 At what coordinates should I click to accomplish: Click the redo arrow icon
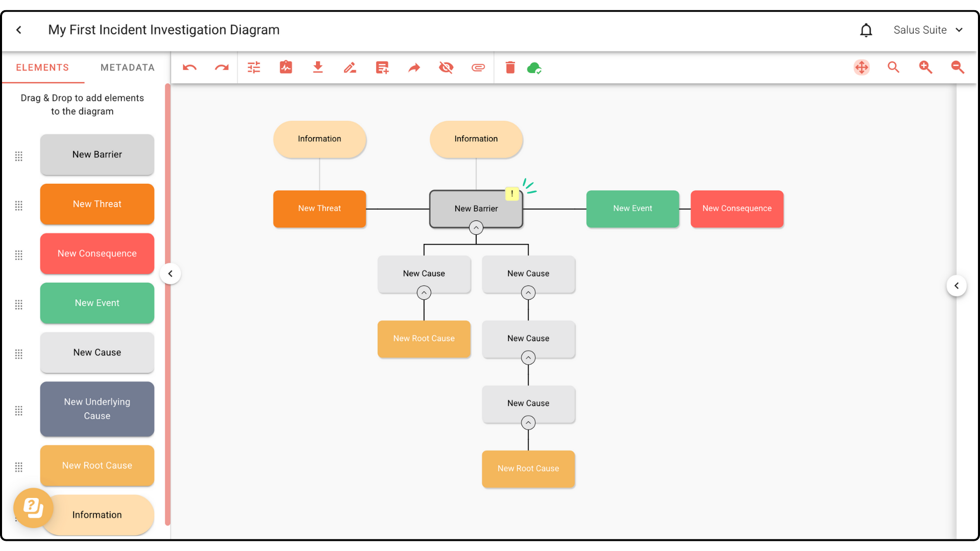pos(222,67)
